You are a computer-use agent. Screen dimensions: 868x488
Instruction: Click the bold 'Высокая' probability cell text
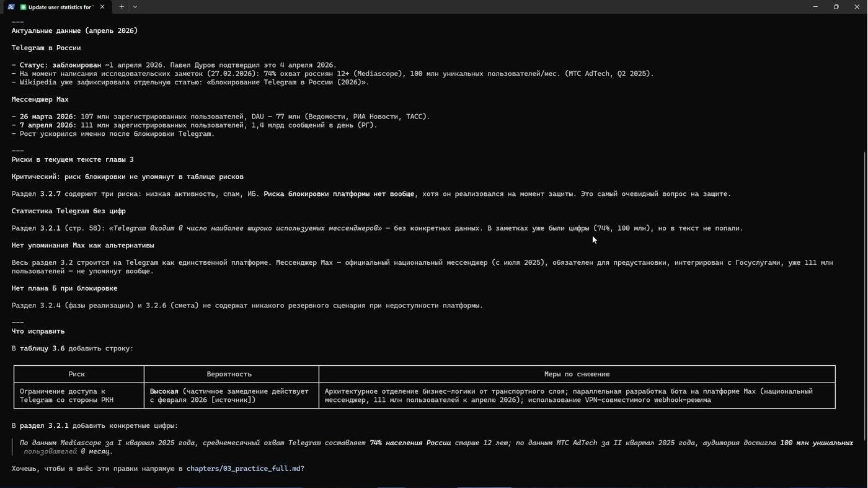[164, 391]
